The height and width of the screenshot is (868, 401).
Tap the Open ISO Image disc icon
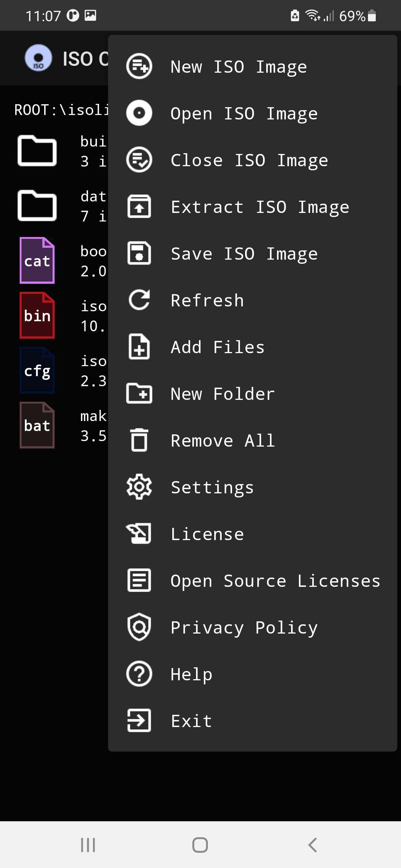tap(139, 113)
